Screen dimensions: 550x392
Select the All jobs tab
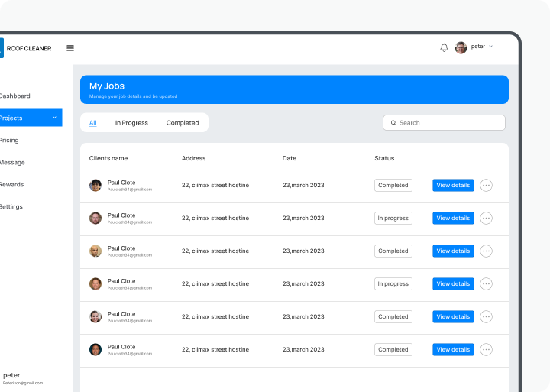click(92, 123)
